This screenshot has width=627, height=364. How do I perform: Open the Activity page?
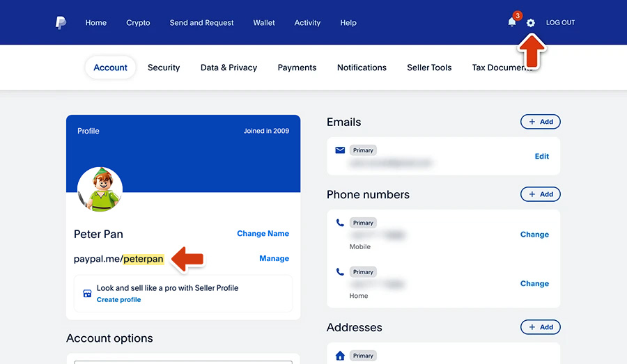pos(307,23)
